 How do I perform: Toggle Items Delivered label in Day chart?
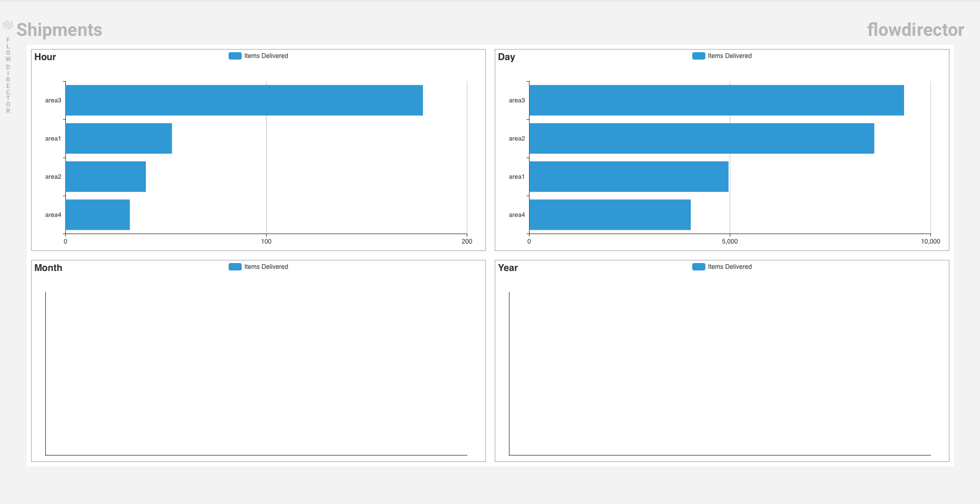(730, 56)
